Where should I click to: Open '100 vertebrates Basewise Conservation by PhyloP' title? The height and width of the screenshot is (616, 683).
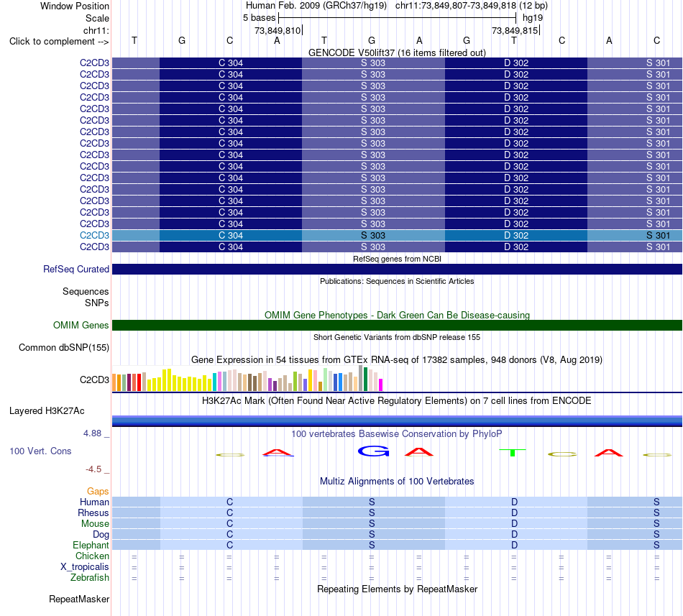[x=397, y=434]
